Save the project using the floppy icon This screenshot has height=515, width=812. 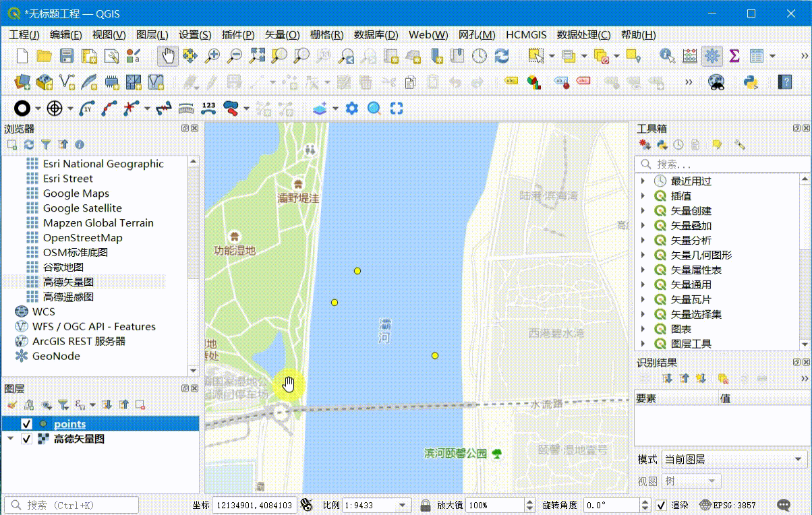point(67,56)
